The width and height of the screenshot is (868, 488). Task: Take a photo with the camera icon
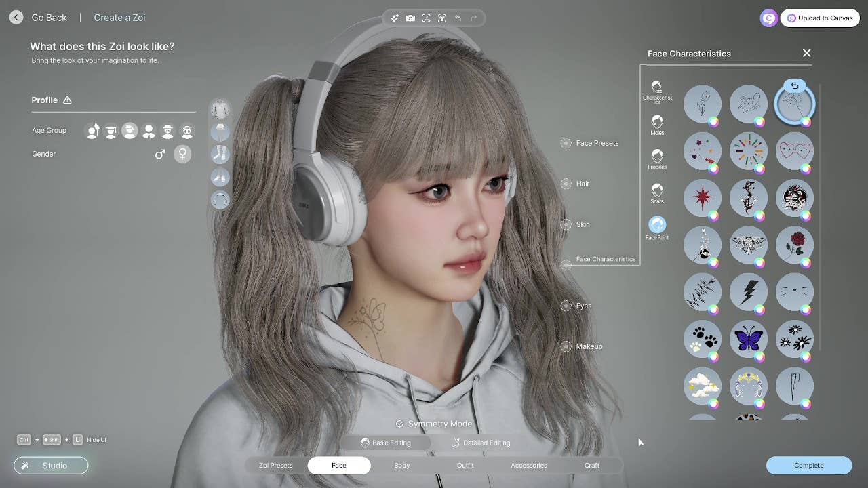point(410,18)
